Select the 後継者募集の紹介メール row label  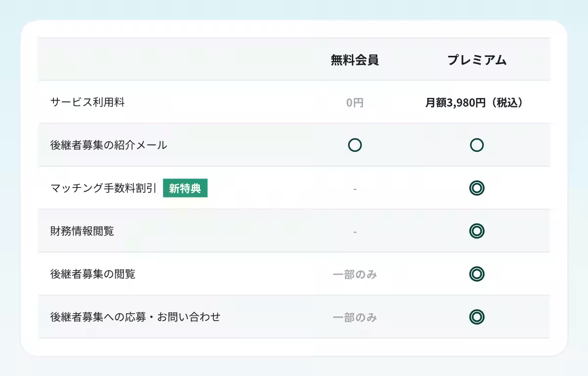coord(108,145)
